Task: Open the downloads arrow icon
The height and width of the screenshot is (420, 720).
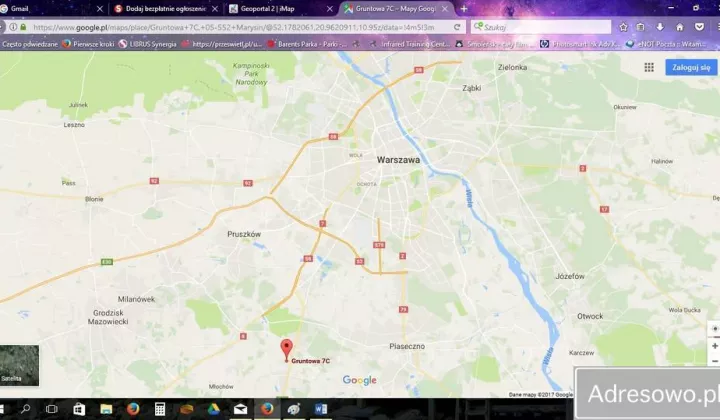Action: 660,27
